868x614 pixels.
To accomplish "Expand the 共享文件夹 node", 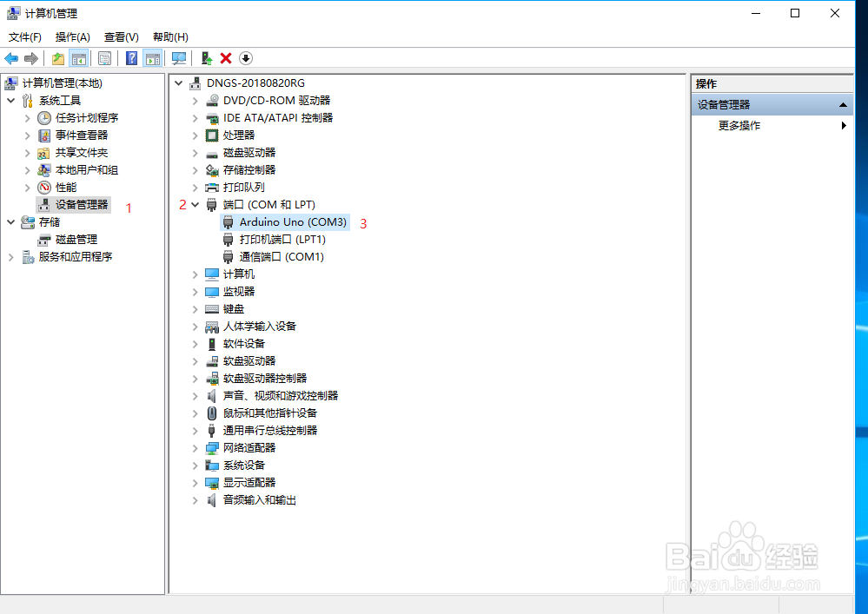I will coord(27,153).
